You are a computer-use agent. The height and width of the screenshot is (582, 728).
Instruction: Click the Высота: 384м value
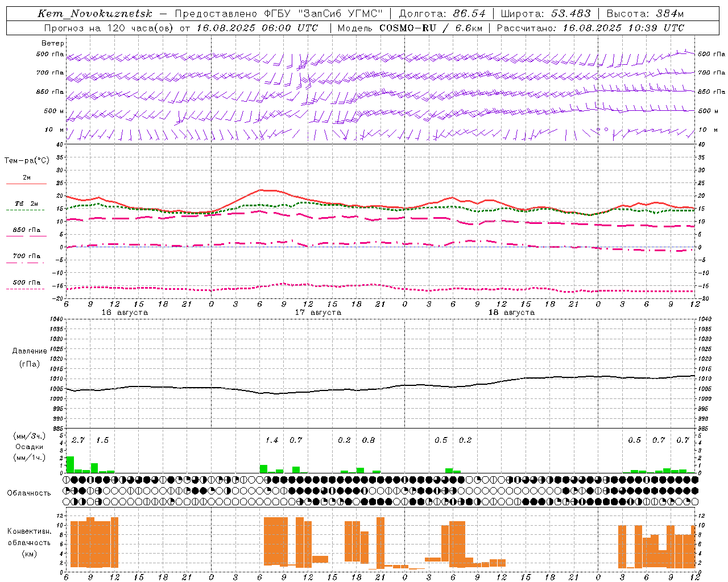tap(645, 14)
